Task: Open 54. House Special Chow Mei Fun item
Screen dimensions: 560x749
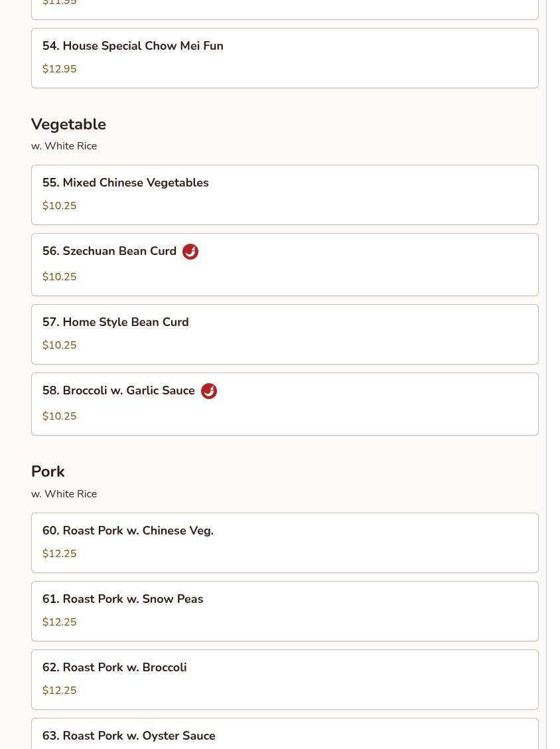Action: tap(285, 58)
